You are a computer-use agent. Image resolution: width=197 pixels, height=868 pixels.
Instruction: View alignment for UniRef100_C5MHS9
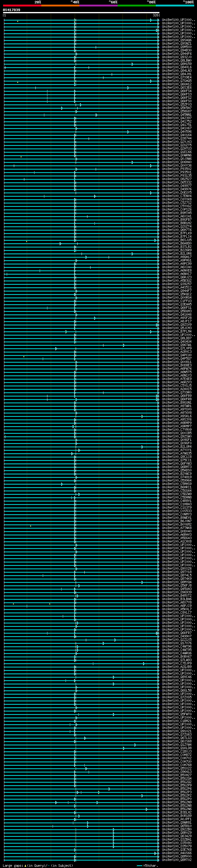[176, 484]
